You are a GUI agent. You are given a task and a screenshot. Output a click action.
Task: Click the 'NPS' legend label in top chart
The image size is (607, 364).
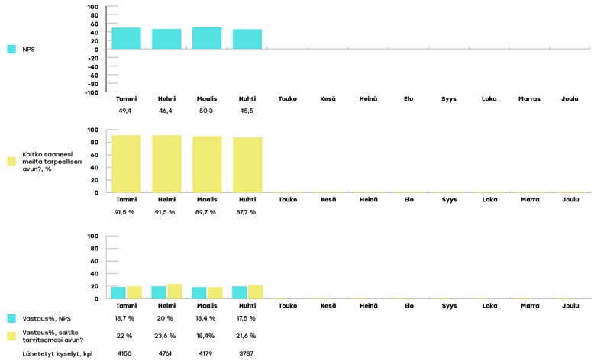pyautogui.click(x=28, y=49)
